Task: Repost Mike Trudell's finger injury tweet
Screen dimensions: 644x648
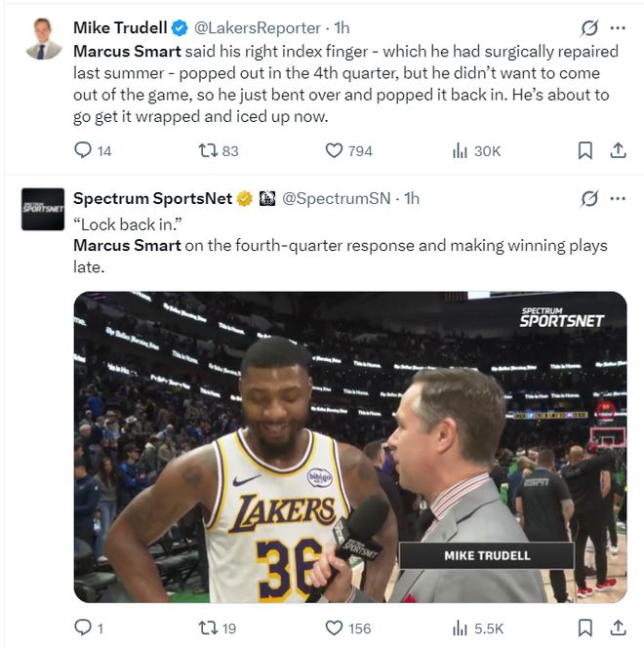Action: (207, 150)
